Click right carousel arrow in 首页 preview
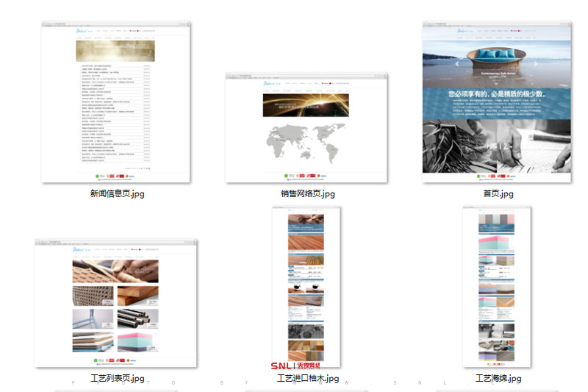588x392 pixels. coord(536,64)
